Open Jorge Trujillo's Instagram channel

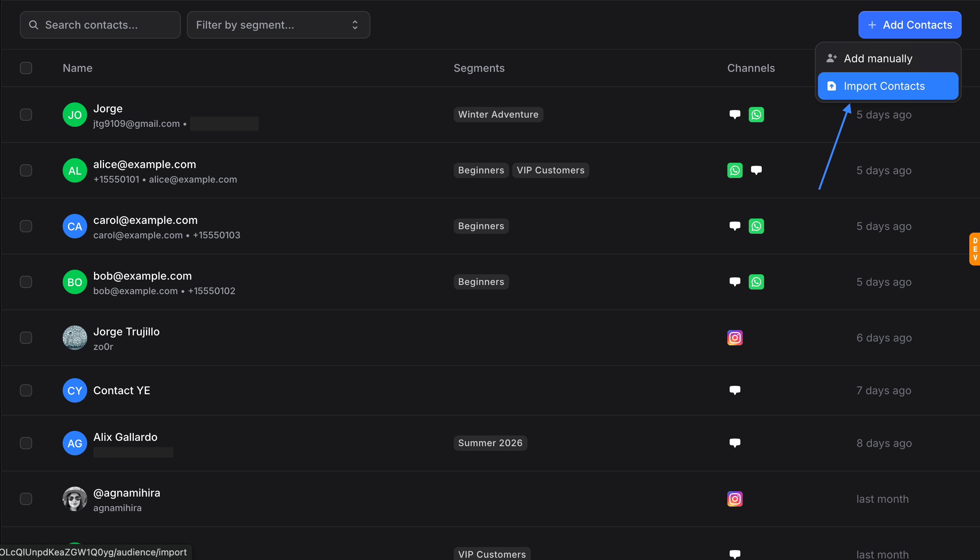point(735,337)
